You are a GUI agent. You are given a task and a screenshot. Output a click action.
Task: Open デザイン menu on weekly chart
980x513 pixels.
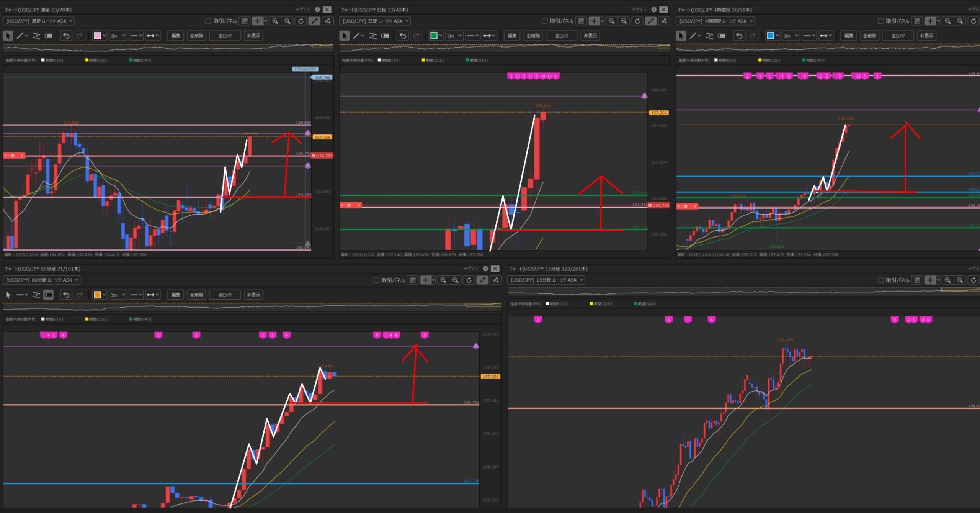[x=302, y=10]
